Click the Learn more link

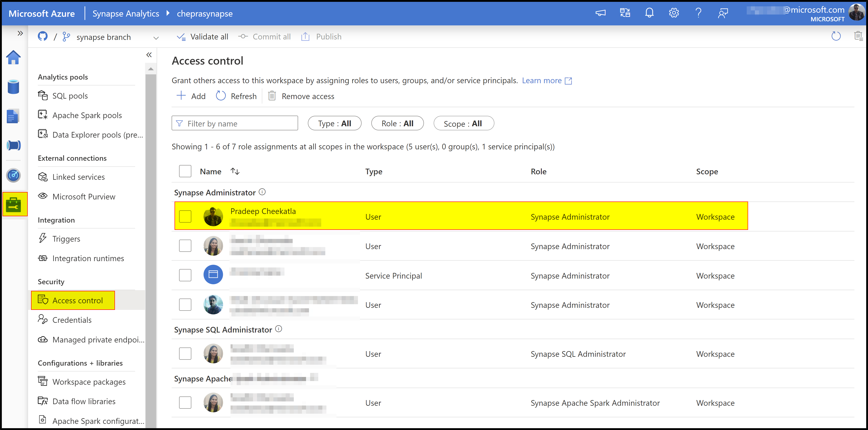click(542, 80)
